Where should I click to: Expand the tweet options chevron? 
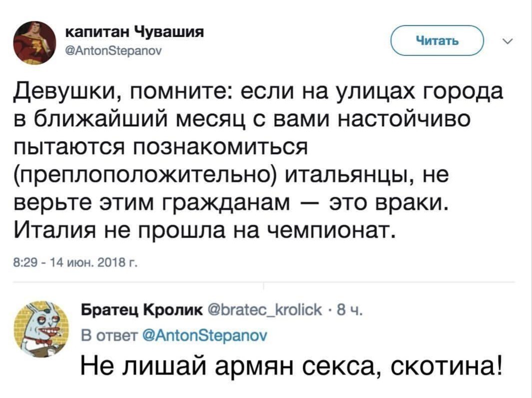pos(508,42)
